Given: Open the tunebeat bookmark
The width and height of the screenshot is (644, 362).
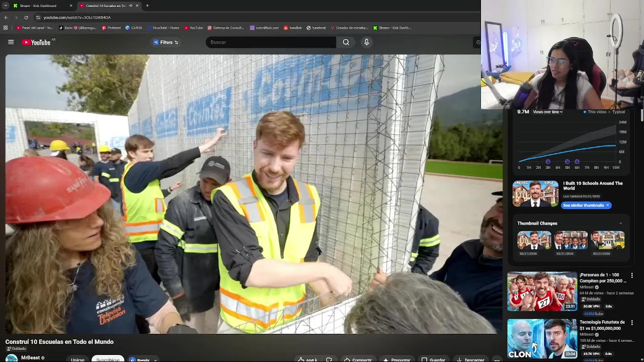Looking at the screenshot, I should pyautogui.click(x=316, y=28).
